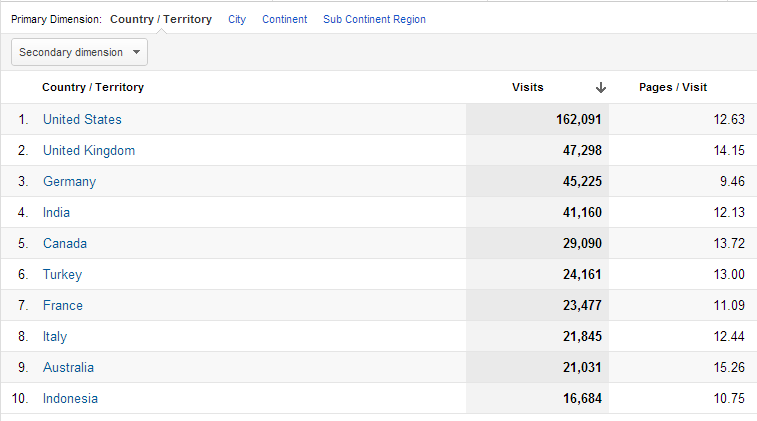Click the Indonesia country link
The height and width of the screenshot is (421, 757).
coord(70,398)
